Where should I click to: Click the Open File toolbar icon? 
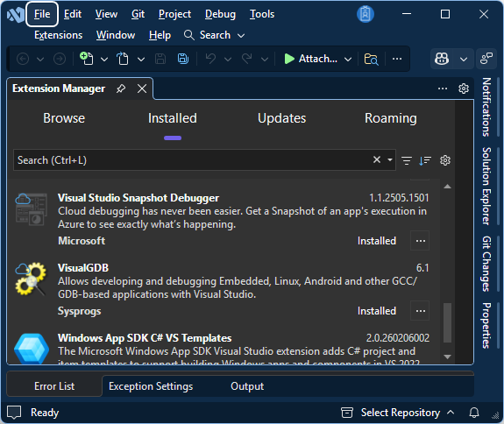tap(123, 59)
